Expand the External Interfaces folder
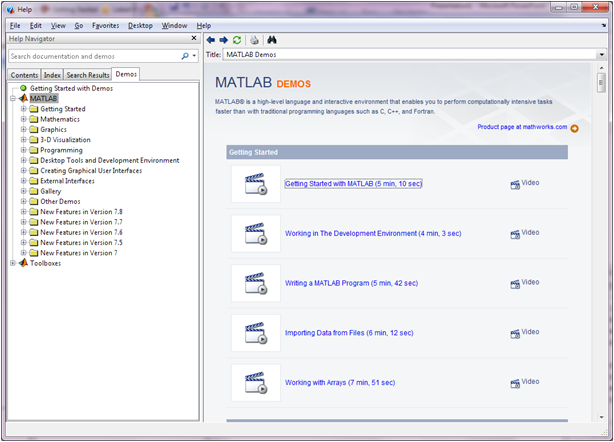This screenshot has height=442, width=614. [x=23, y=181]
